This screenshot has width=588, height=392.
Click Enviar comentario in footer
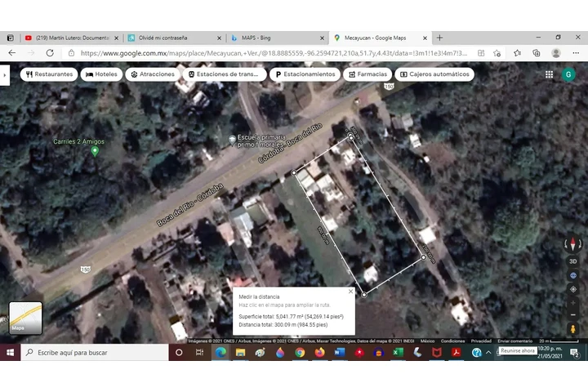(514, 341)
